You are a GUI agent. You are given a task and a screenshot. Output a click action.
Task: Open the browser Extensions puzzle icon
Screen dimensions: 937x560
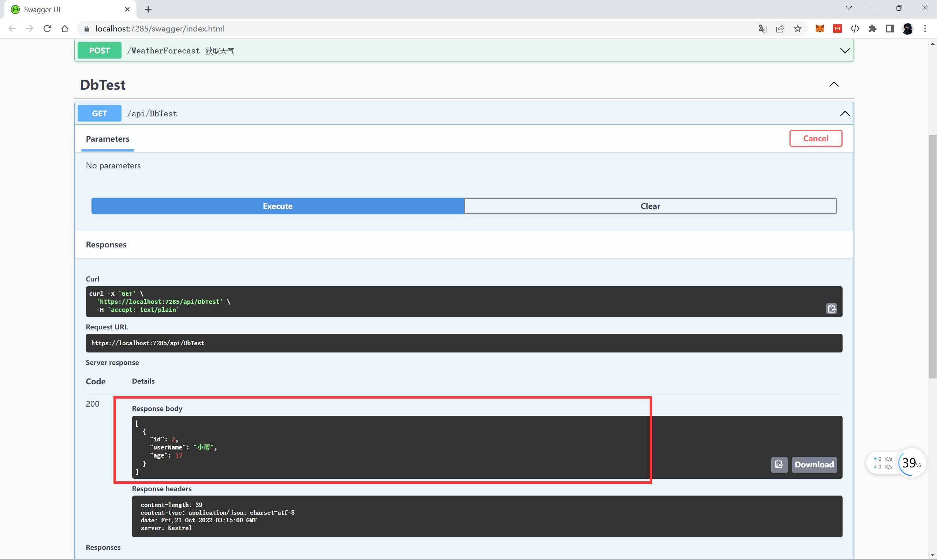(x=872, y=29)
